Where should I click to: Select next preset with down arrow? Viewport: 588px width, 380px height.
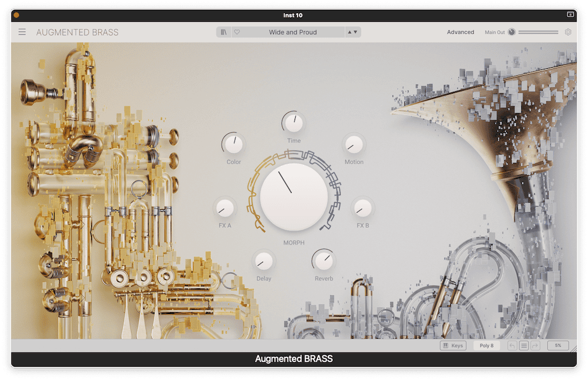355,32
